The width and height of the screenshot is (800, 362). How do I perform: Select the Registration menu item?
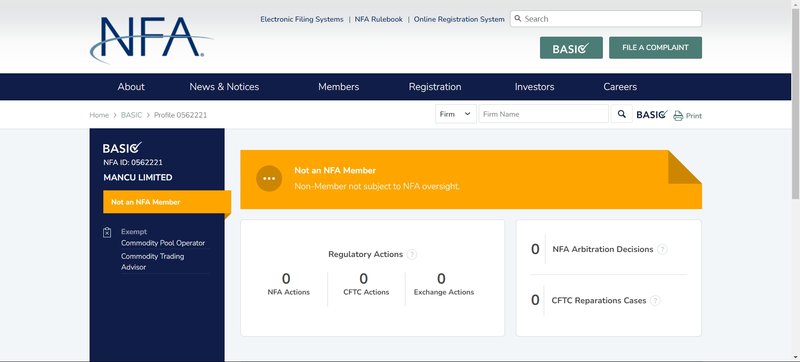[435, 87]
